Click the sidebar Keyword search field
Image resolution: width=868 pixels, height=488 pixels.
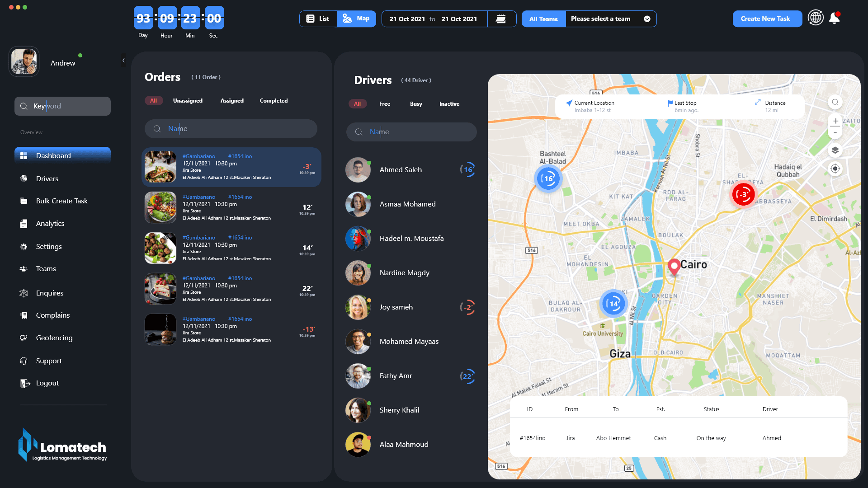pyautogui.click(x=62, y=106)
